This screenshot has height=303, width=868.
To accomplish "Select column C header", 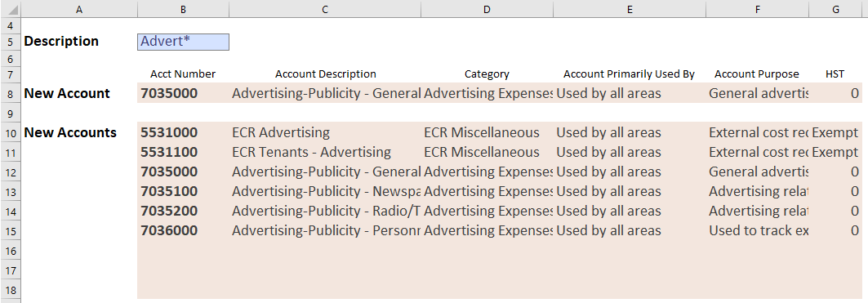I will tap(325, 10).
